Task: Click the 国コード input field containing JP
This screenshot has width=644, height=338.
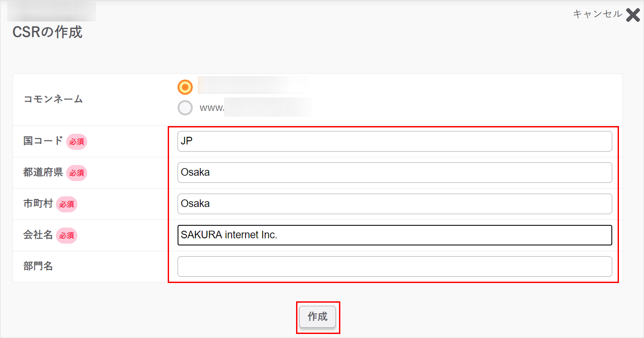Action: [394, 141]
